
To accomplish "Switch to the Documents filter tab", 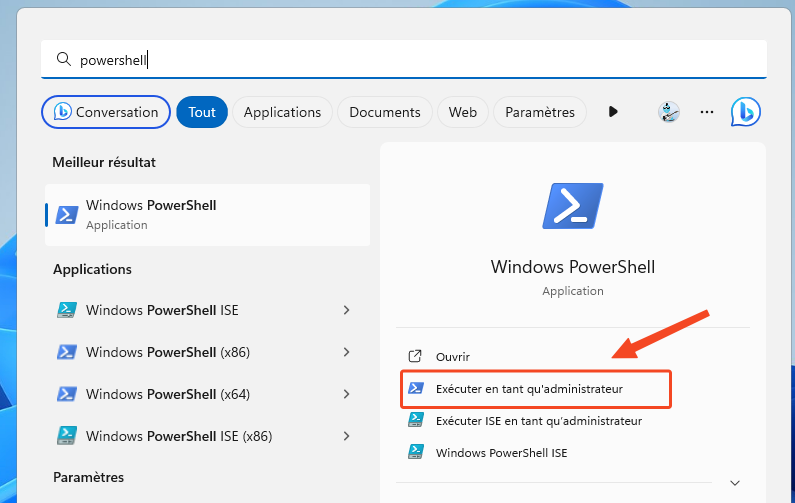I will click(385, 112).
